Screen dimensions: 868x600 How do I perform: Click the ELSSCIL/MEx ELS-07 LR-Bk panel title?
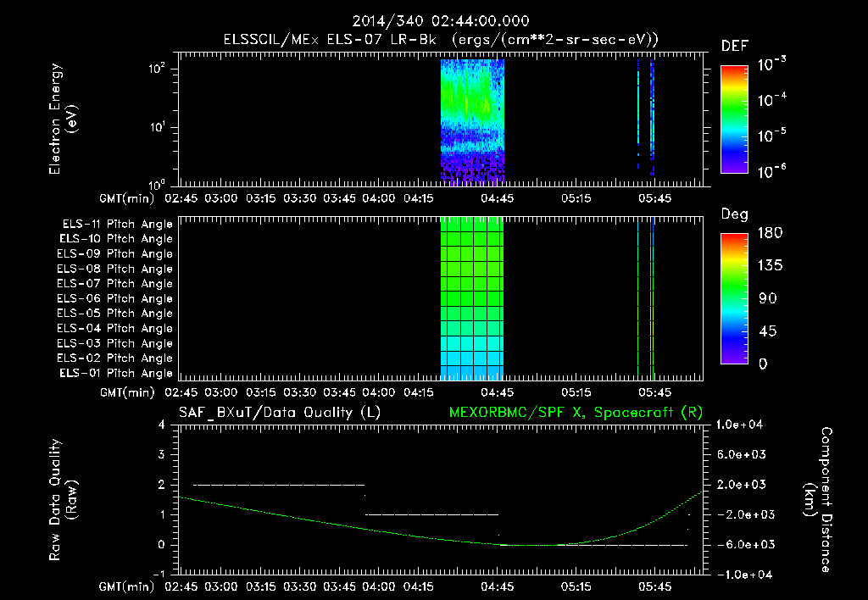pyautogui.click(x=441, y=39)
